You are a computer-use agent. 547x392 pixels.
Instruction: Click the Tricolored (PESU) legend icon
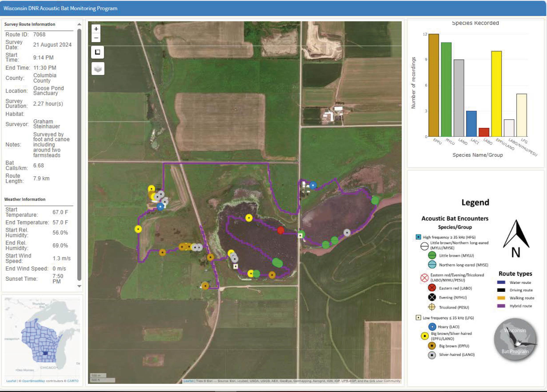(432, 307)
